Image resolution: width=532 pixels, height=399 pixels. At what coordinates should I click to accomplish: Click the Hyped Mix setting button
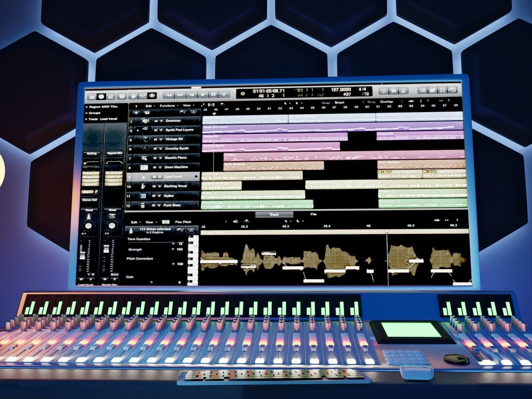[x=114, y=154]
